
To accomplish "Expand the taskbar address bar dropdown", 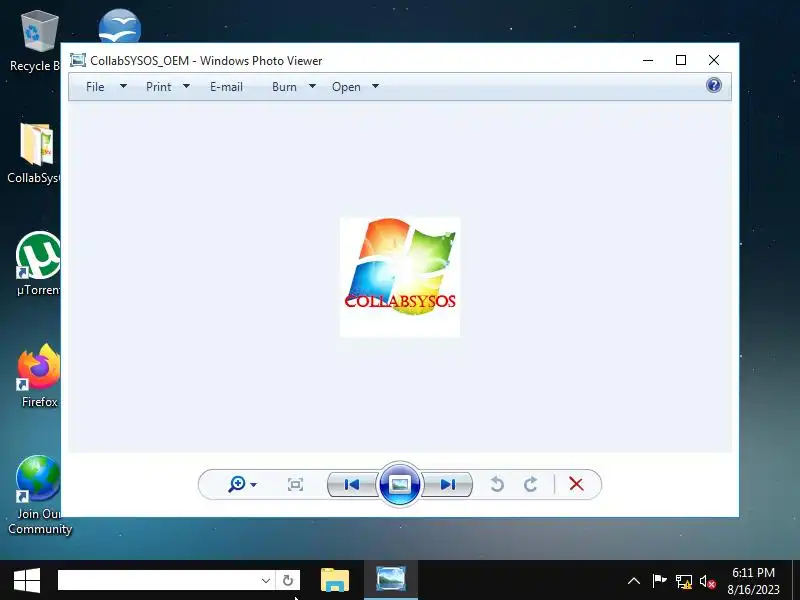I will [x=266, y=580].
